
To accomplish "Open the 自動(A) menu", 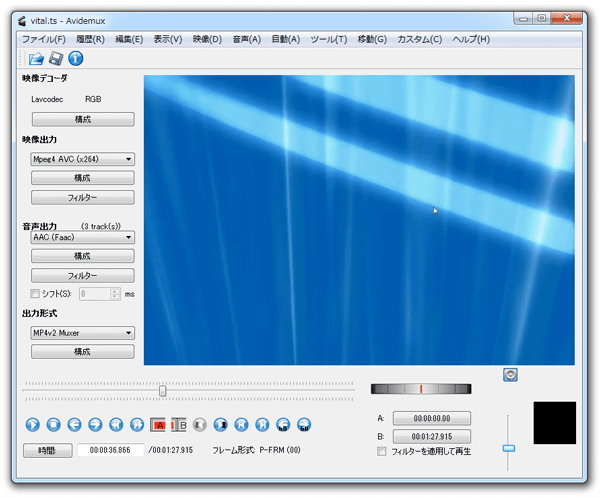I will (x=286, y=39).
